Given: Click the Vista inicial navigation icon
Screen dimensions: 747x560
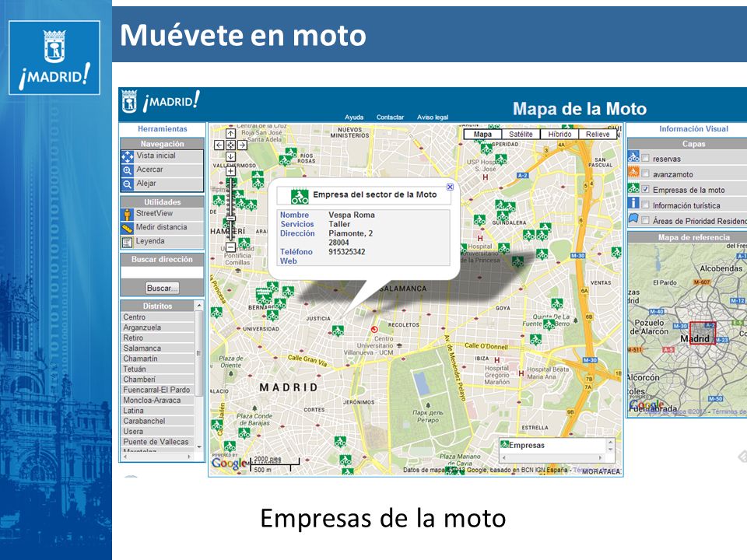Looking at the screenshot, I should point(127,156).
